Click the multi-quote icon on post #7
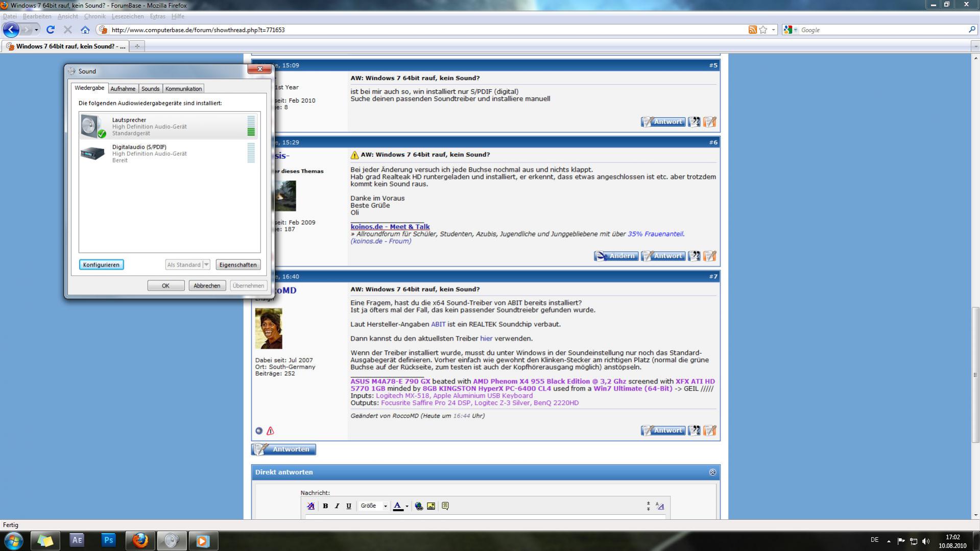Viewport: 980px width, 551px height. coord(694,430)
